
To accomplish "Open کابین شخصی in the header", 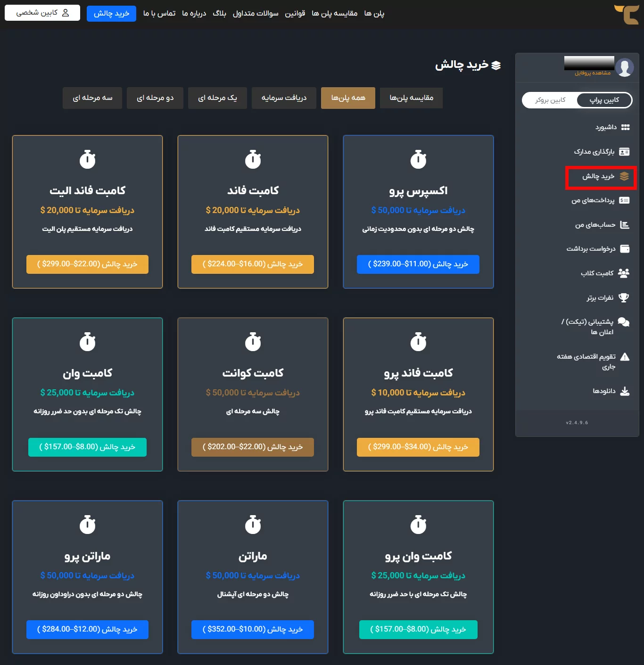I will 42,13.
